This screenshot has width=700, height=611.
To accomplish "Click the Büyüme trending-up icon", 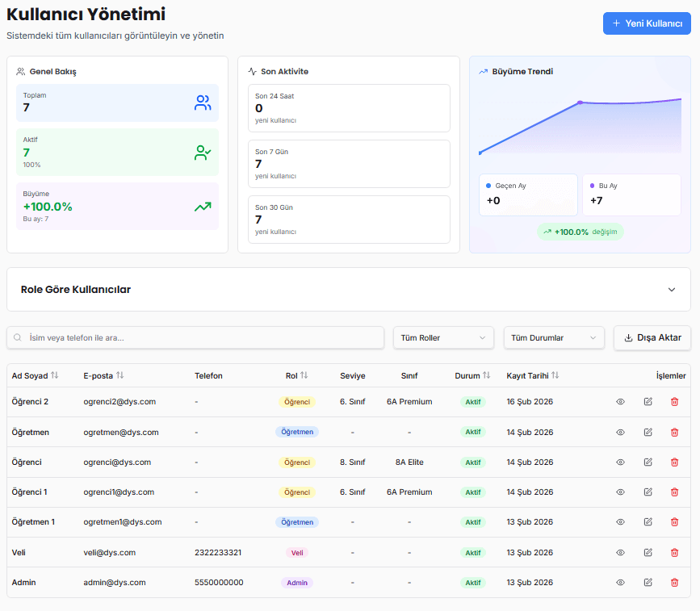I will tap(203, 207).
